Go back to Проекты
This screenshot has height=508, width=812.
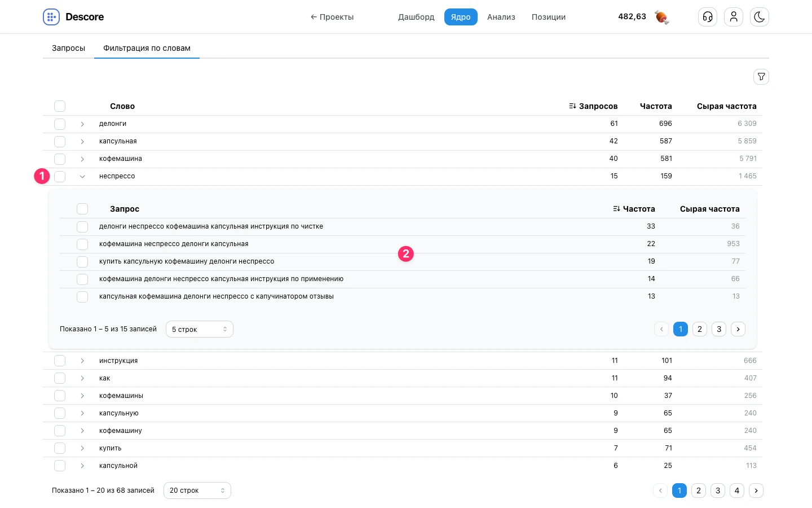(332, 17)
